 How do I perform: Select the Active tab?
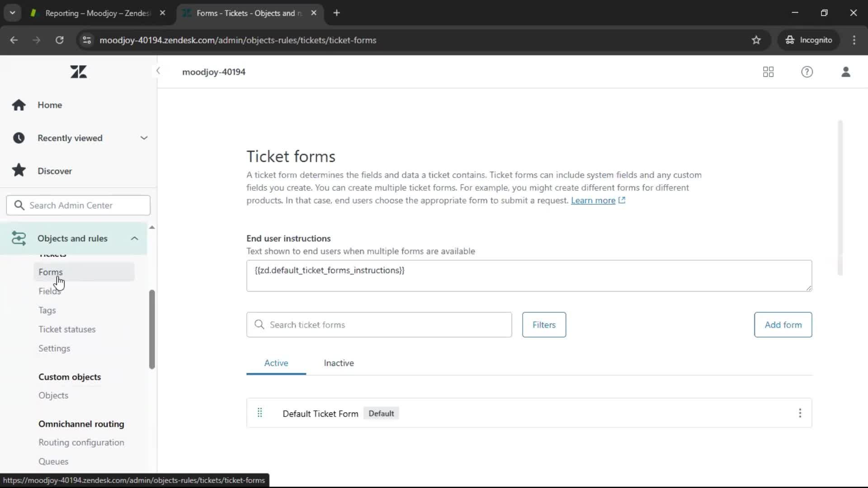tap(276, 363)
